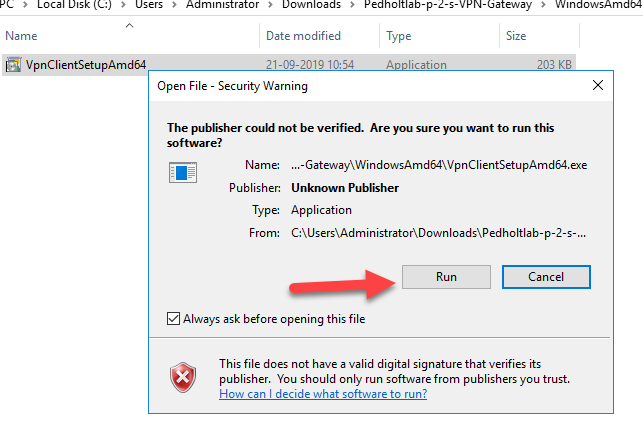Sort by Type column header
Screen dimensions: 643x442
click(399, 36)
